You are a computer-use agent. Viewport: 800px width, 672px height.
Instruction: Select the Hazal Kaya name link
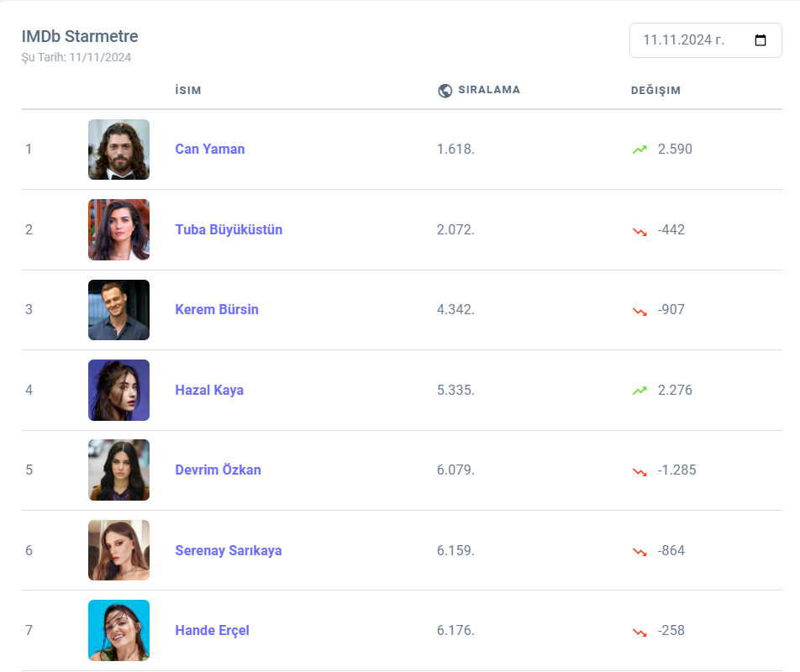click(x=209, y=391)
